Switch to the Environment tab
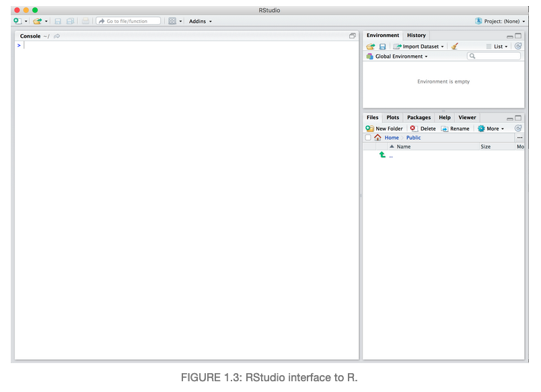Viewport: 541px width, 392px height. point(383,35)
